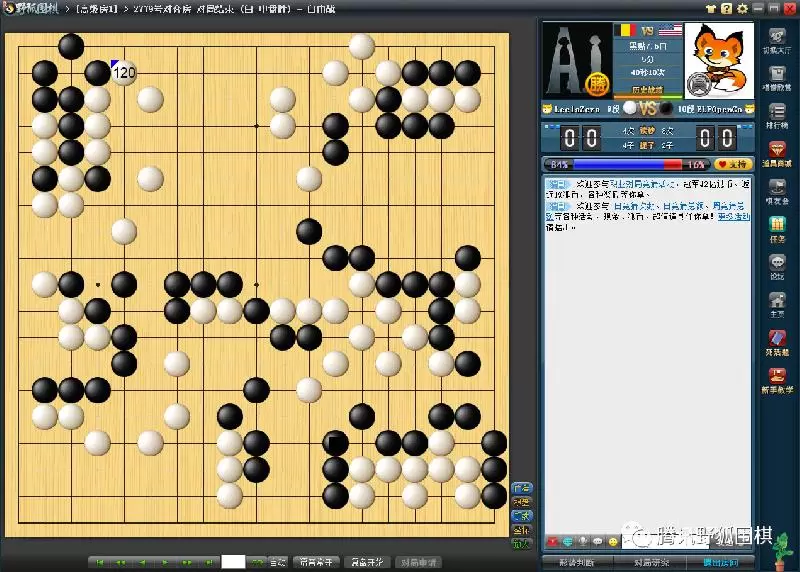Open the tasks icon in the sidebar

(x=779, y=233)
